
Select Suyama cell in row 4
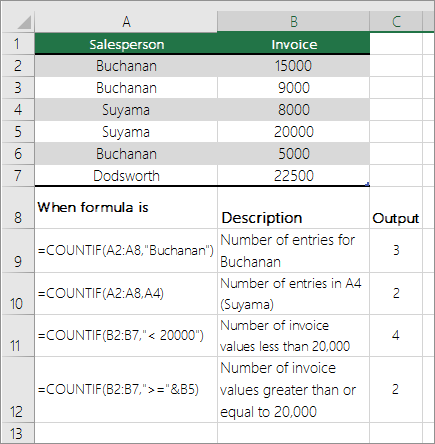coord(126,110)
